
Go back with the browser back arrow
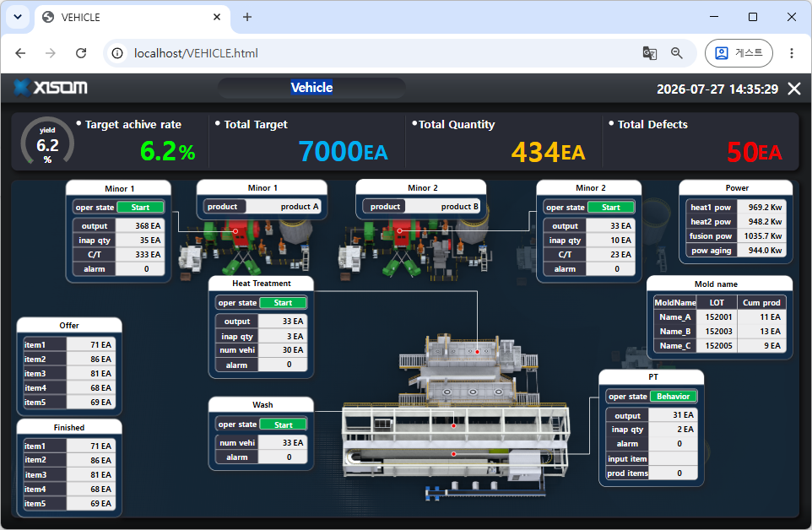pos(20,53)
